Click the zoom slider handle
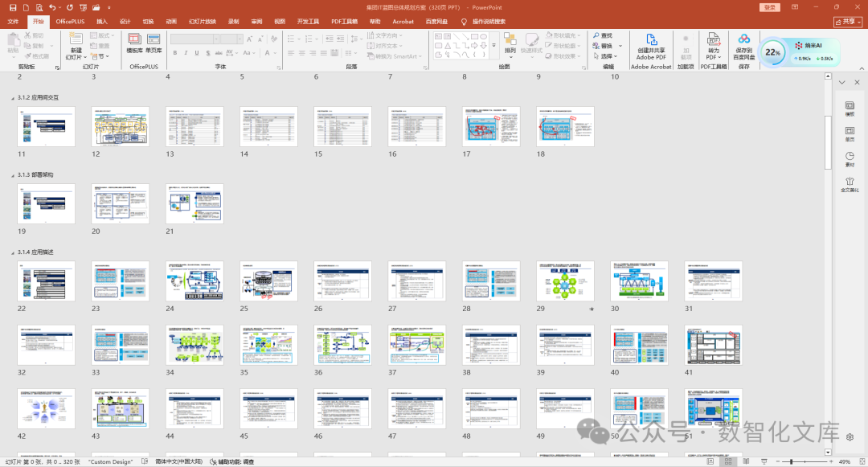This screenshot has height=467, width=868. (791, 461)
